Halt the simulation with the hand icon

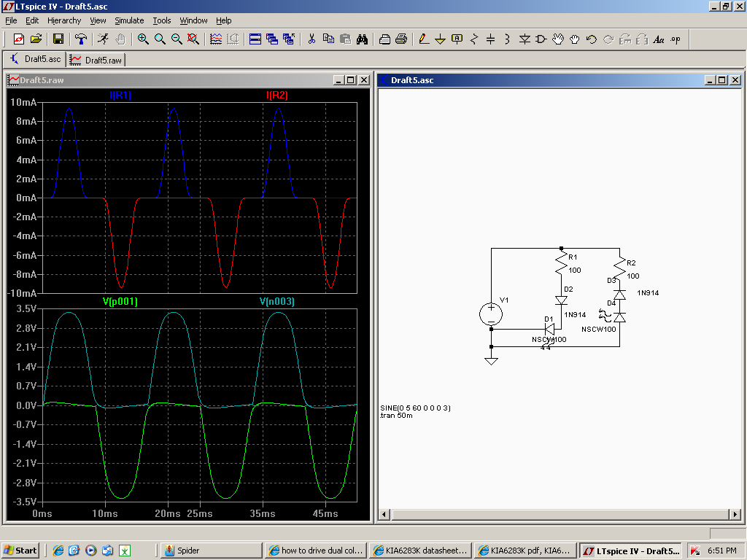point(120,39)
